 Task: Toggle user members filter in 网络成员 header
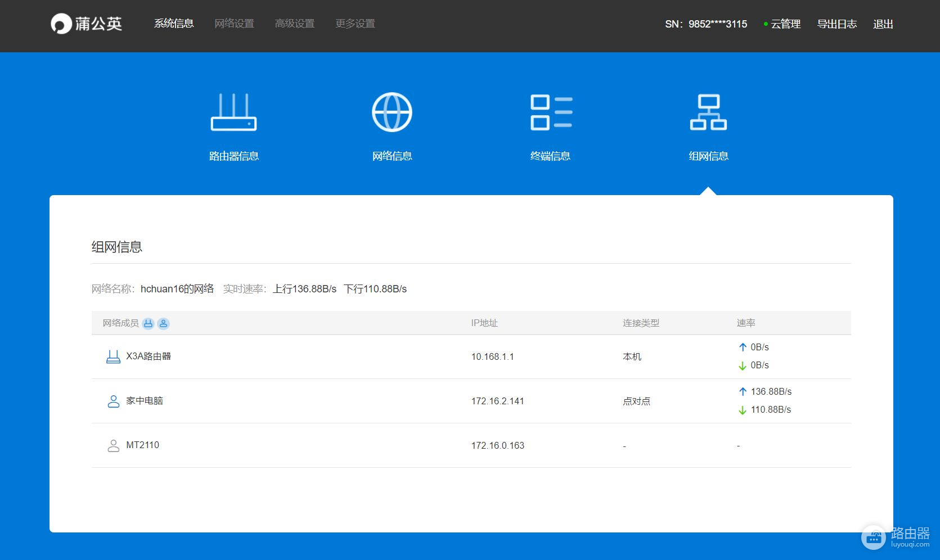163,323
